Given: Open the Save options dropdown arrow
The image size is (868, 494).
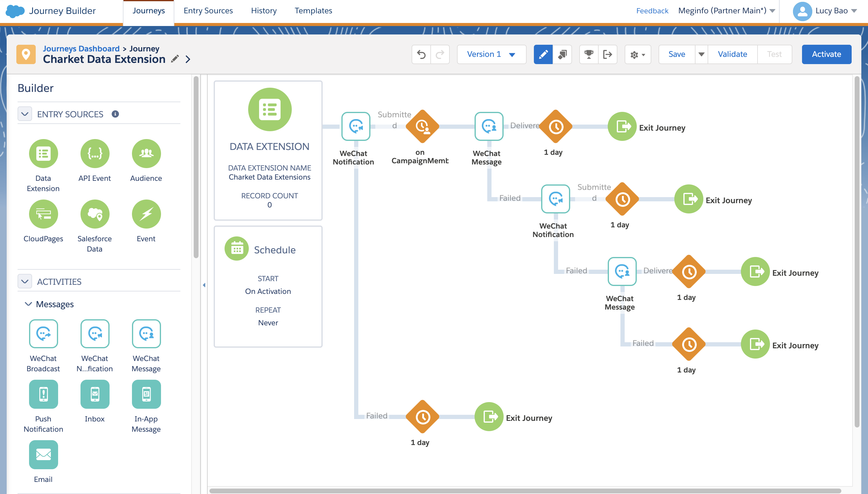Looking at the screenshot, I should tap(701, 54).
